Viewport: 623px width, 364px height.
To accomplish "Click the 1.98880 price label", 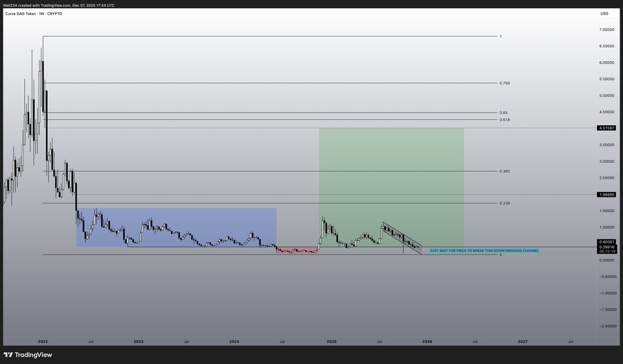I will [606, 195].
